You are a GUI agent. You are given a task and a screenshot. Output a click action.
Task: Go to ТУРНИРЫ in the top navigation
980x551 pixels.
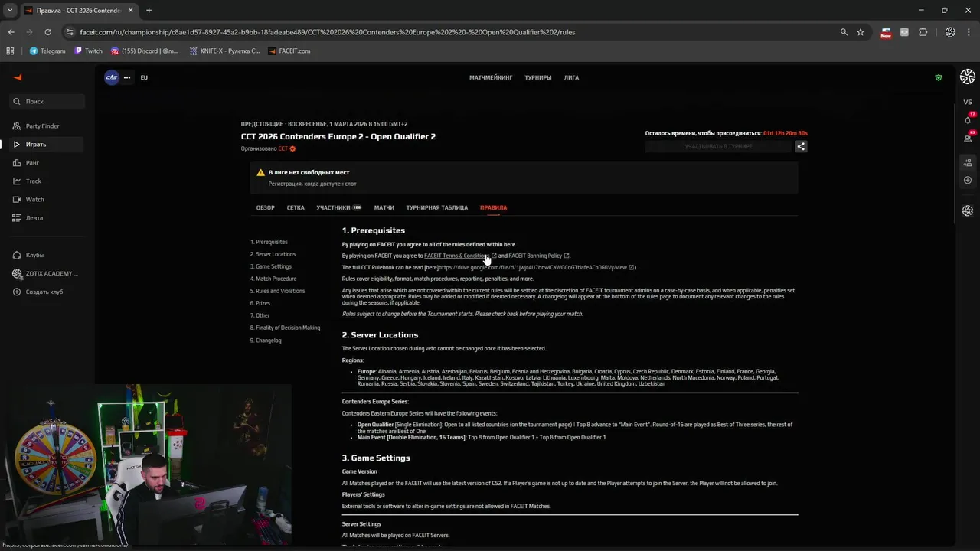538,77
